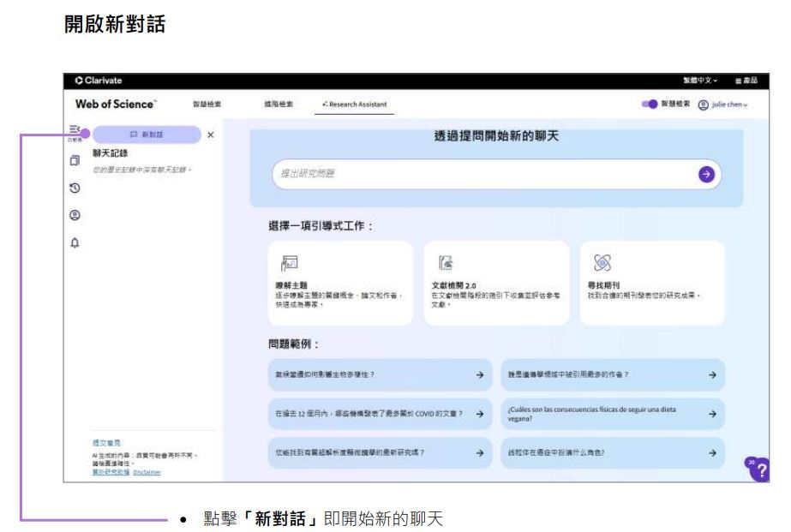Switch to the 進階檢索 advanced search tab

pos(279,104)
